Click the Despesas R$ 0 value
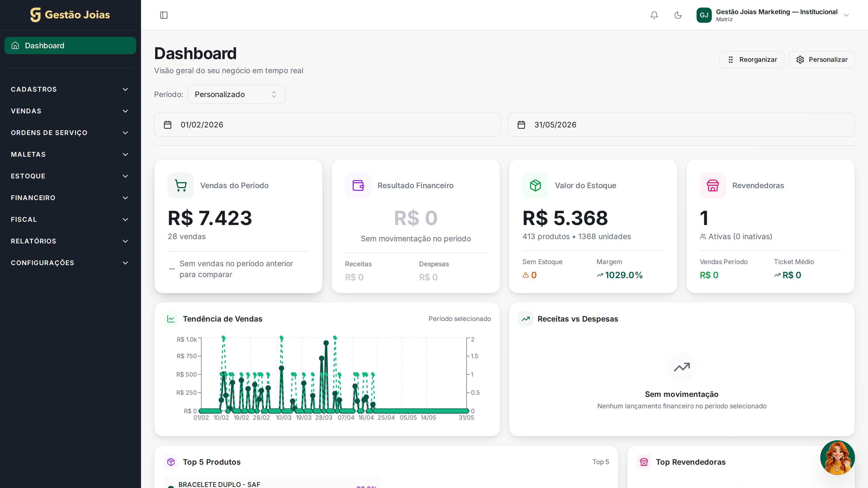This screenshot has height=488, width=868. pos(428,277)
